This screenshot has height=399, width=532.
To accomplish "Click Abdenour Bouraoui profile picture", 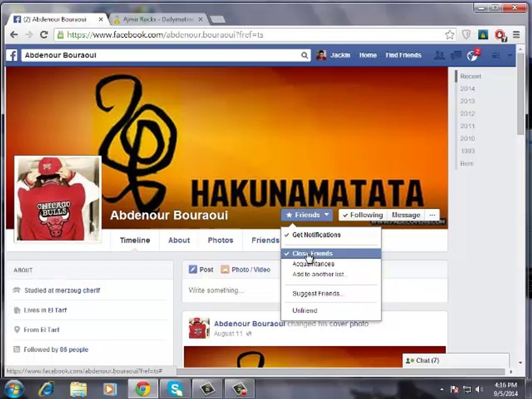I will coord(58,199).
